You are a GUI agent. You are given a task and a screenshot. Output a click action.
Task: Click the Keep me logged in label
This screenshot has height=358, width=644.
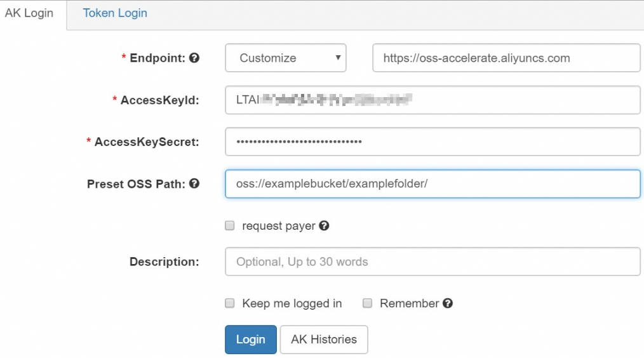point(292,303)
